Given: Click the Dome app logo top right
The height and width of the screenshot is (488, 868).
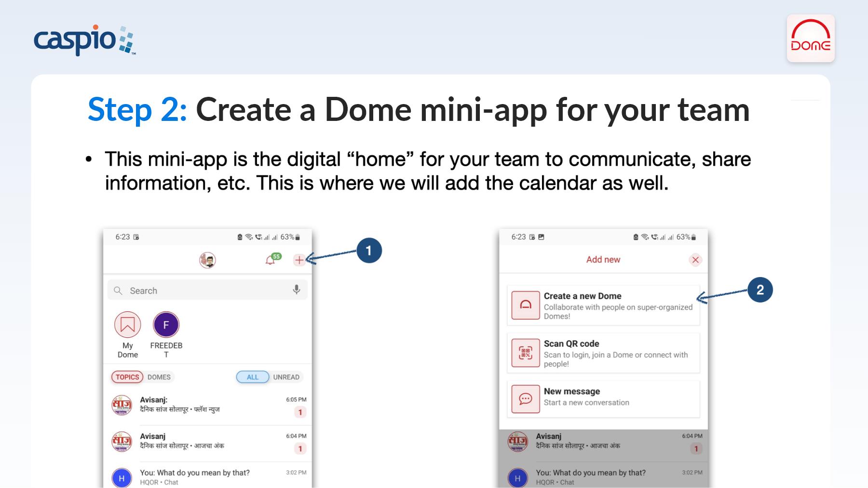Looking at the screenshot, I should [811, 38].
